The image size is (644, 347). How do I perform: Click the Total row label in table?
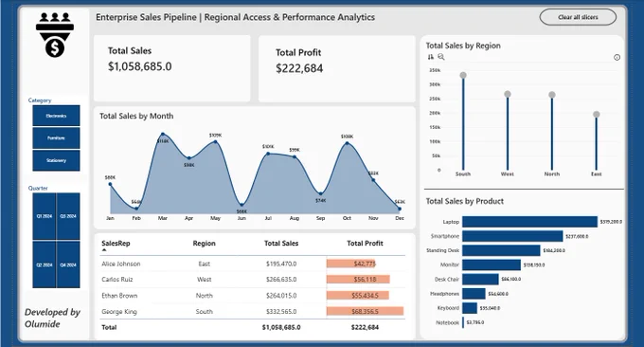109,328
